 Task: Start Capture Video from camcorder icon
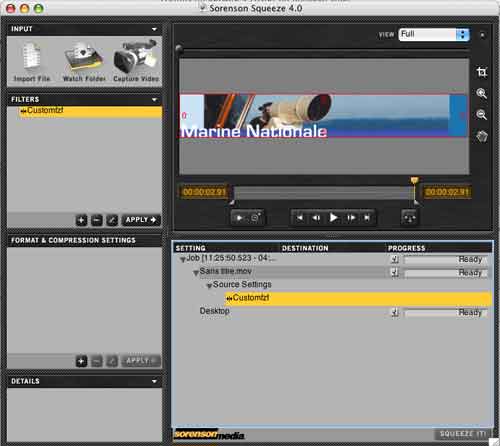136,61
